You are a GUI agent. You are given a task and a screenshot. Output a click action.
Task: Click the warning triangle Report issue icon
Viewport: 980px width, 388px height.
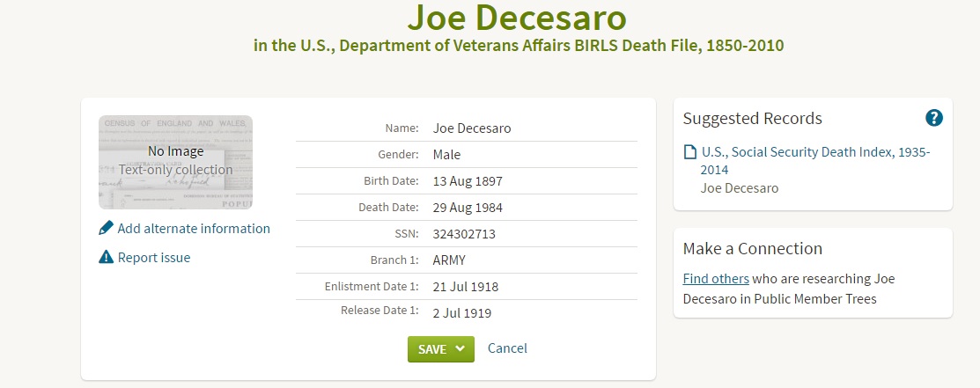click(x=107, y=258)
